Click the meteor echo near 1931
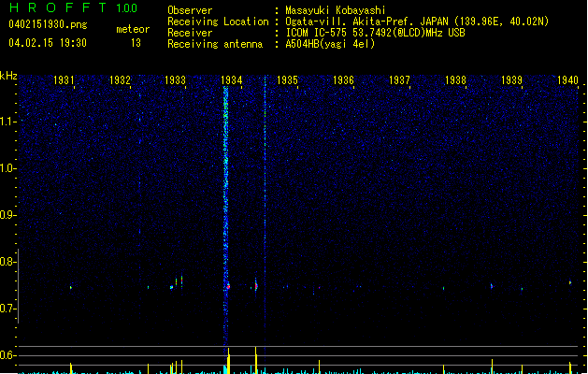This screenshot has width=588, height=374. [x=70, y=287]
